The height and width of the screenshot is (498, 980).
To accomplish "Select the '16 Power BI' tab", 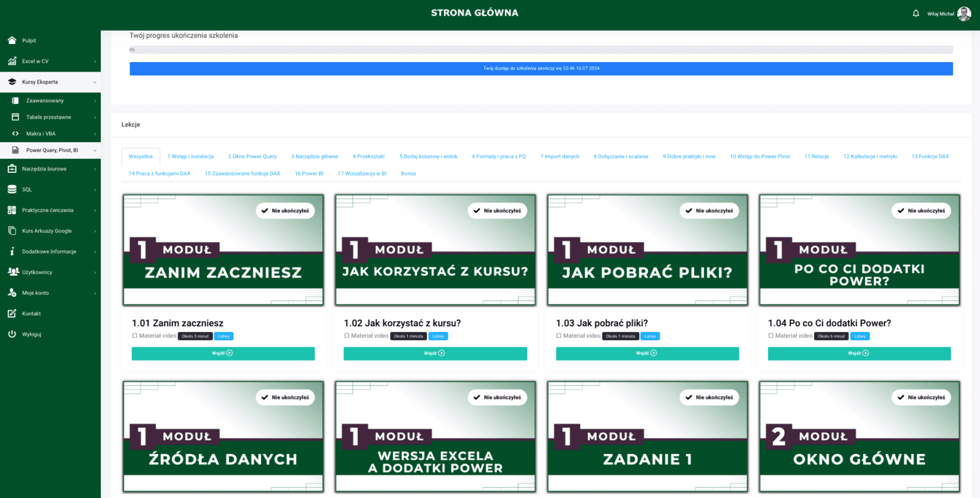I will [x=308, y=174].
